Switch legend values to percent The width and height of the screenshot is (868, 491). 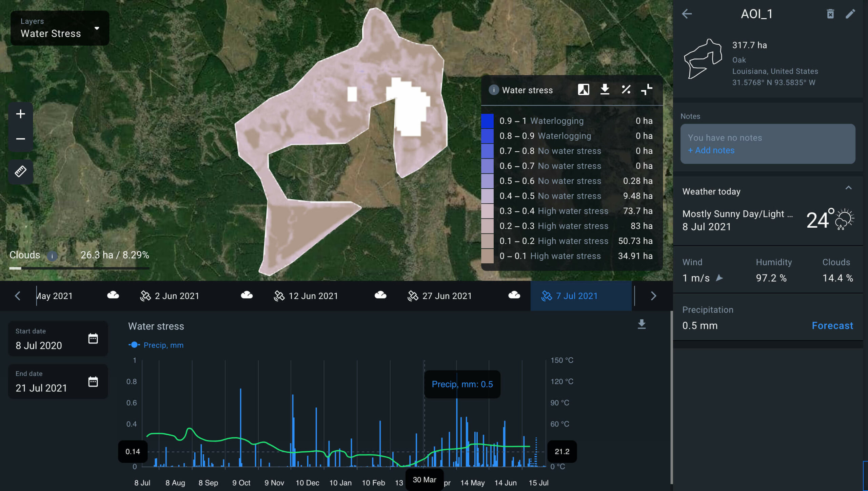(626, 90)
